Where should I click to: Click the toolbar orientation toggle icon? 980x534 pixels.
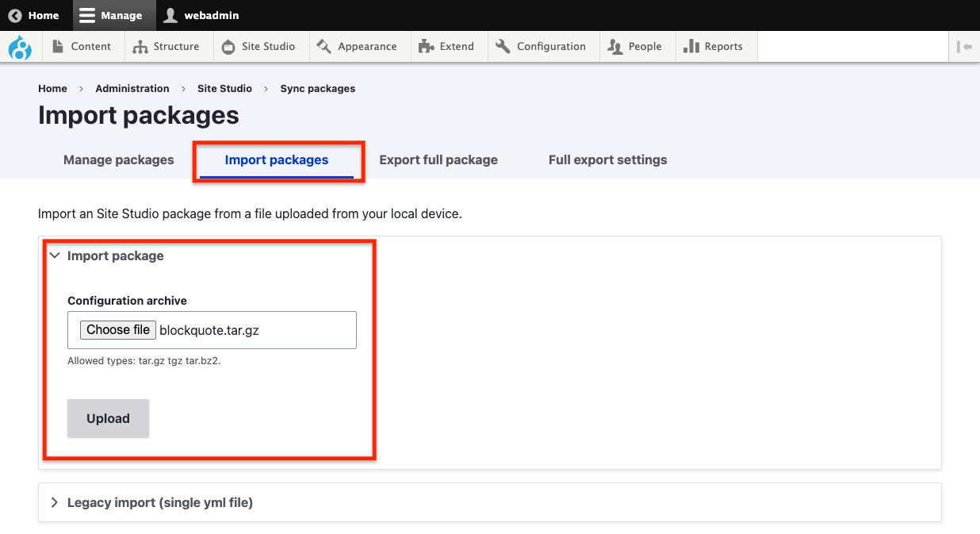click(x=964, y=47)
